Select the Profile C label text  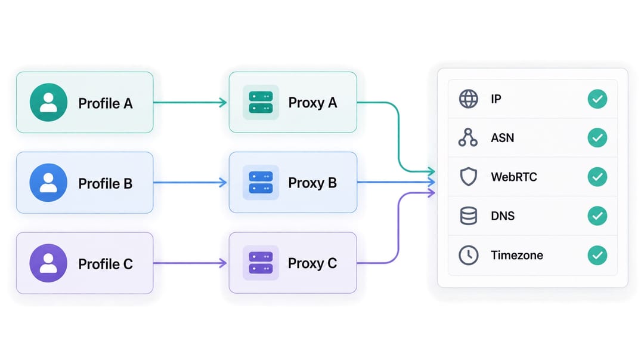[x=106, y=264]
